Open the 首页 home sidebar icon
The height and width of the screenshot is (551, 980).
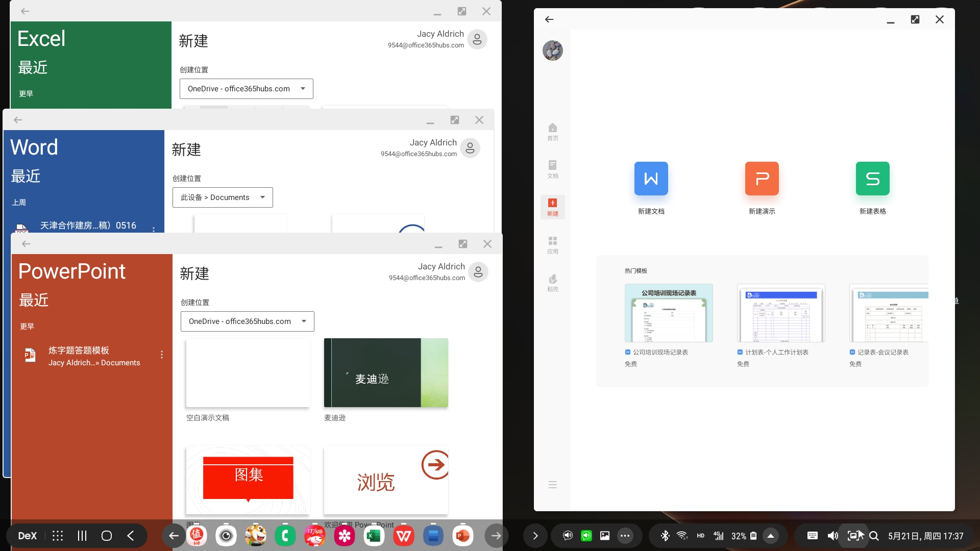(552, 131)
